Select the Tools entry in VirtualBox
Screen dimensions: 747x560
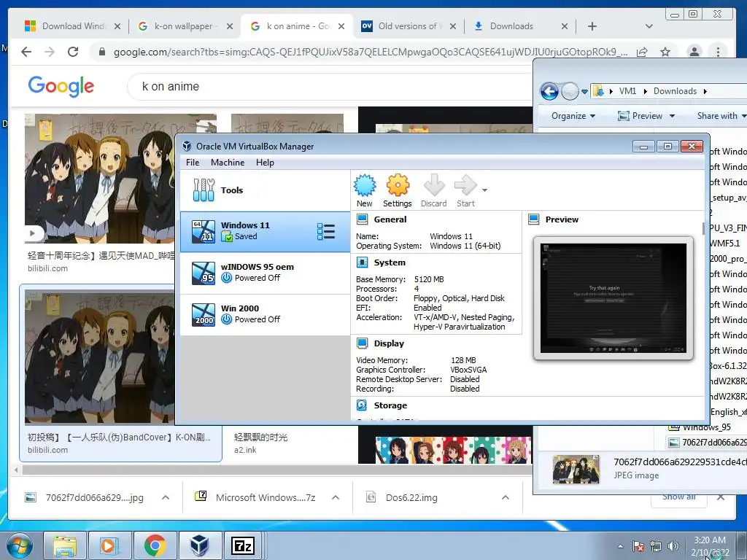(x=265, y=190)
